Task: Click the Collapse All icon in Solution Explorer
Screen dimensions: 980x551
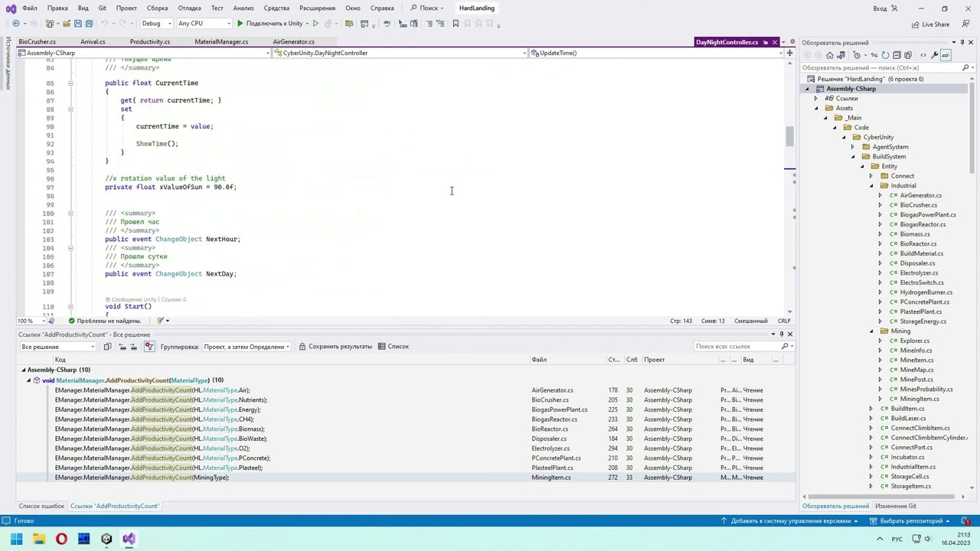Action: pyautogui.click(x=897, y=55)
